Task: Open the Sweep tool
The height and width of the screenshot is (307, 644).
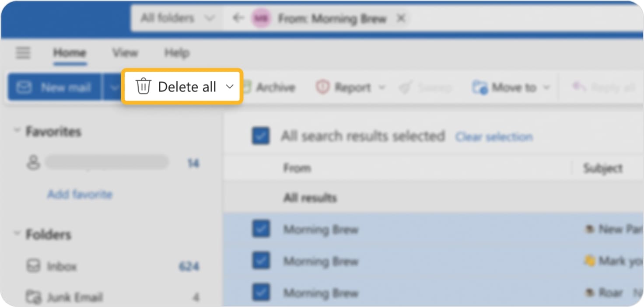Action: 427,87
